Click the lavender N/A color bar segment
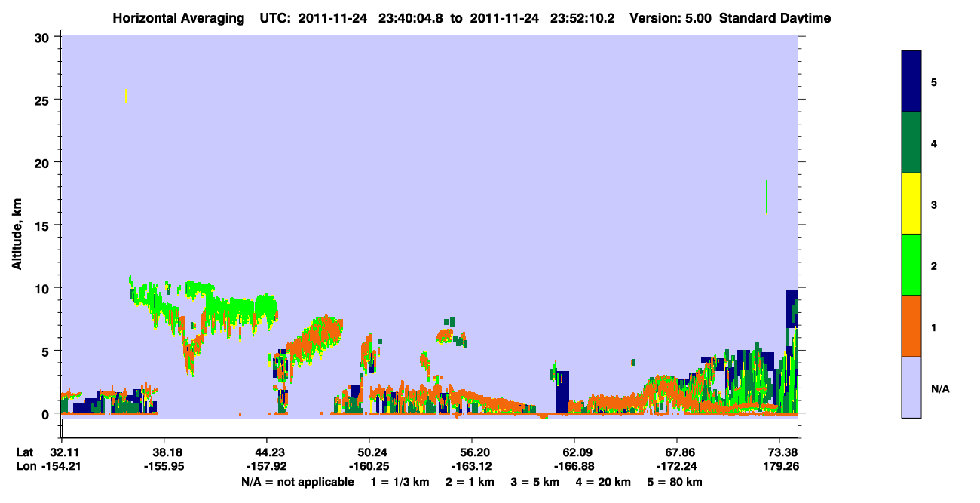The width and height of the screenshot is (980, 503). tap(911, 387)
